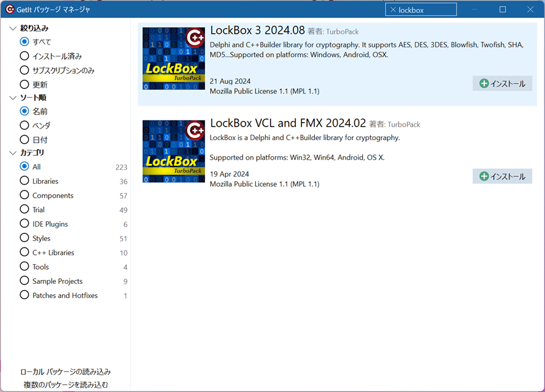Screen dimensions: 545x392
Task: Click 複数のパッケージを読み込む link
Action: click(x=65, y=385)
